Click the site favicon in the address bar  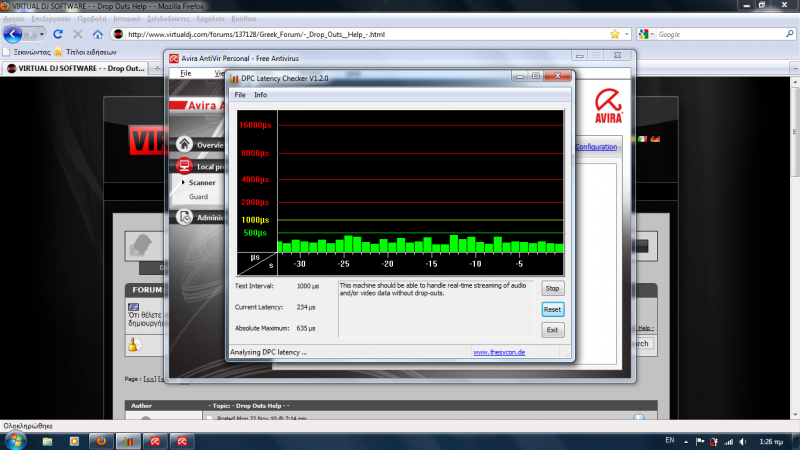click(x=118, y=34)
